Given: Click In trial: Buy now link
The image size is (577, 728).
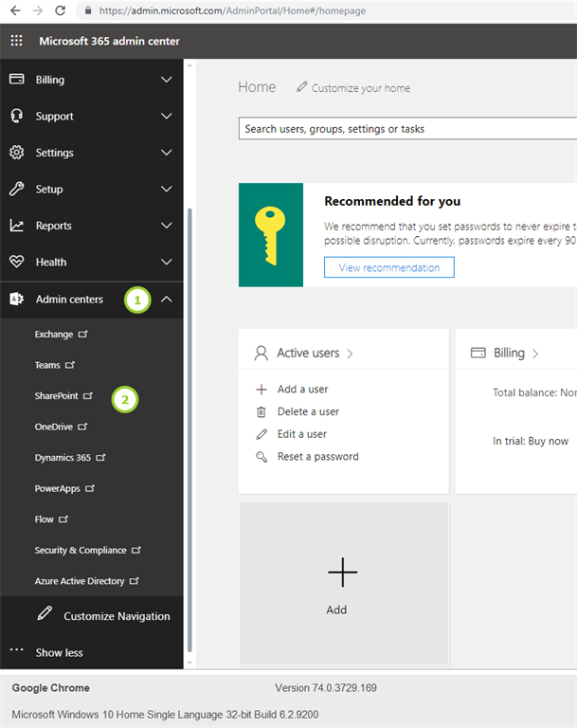Looking at the screenshot, I should [531, 441].
